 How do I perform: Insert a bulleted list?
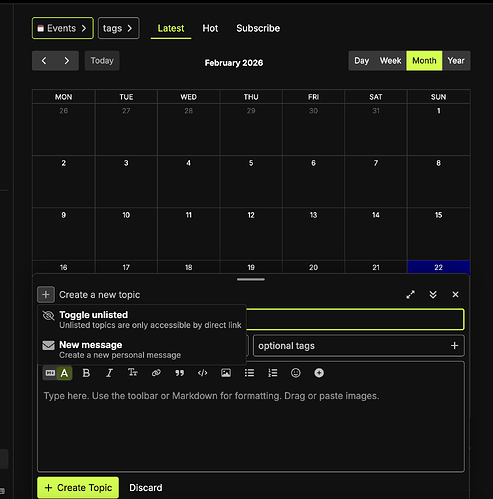coord(249,373)
